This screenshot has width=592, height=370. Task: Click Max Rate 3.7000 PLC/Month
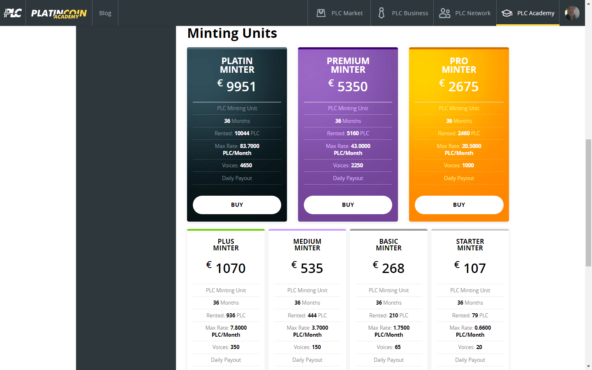(x=307, y=331)
